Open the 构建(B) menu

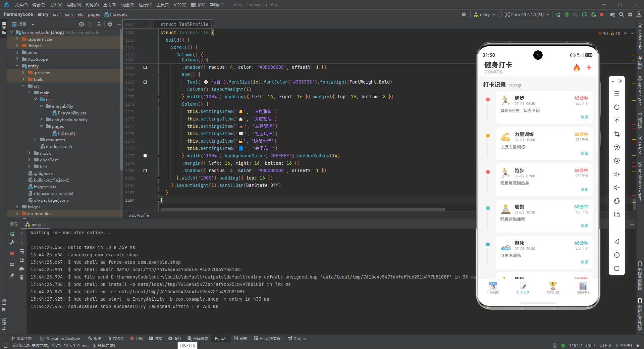(x=127, y=5)
